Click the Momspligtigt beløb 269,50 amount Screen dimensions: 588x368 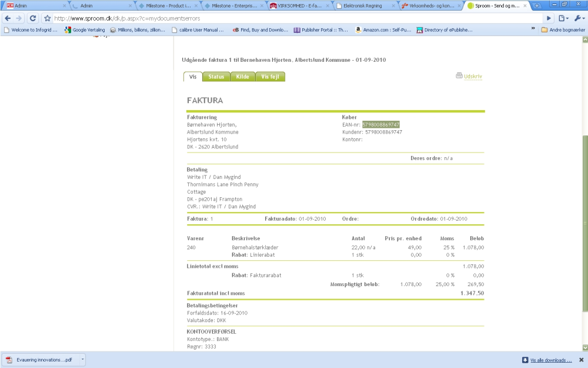pos(476,284)
